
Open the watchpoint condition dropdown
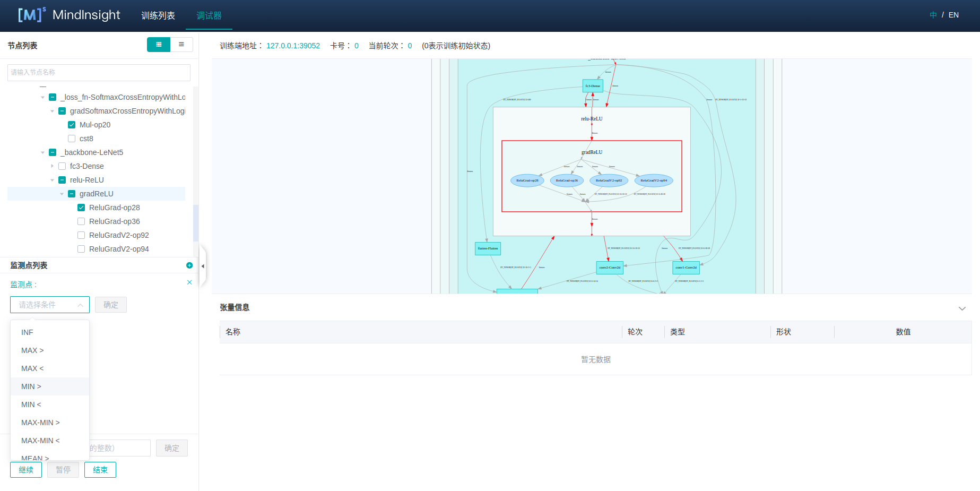[50, 305]
